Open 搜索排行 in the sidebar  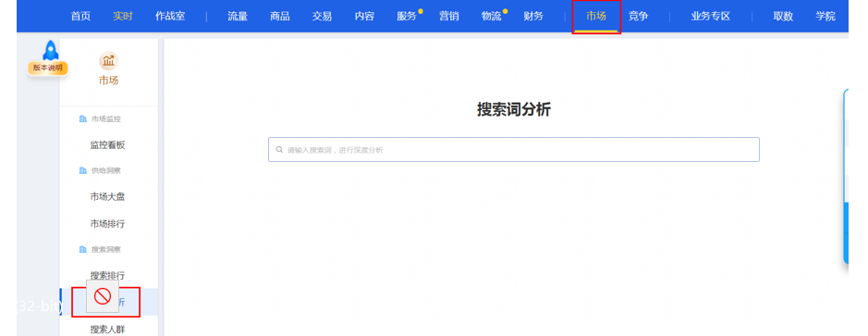(107, 275)
